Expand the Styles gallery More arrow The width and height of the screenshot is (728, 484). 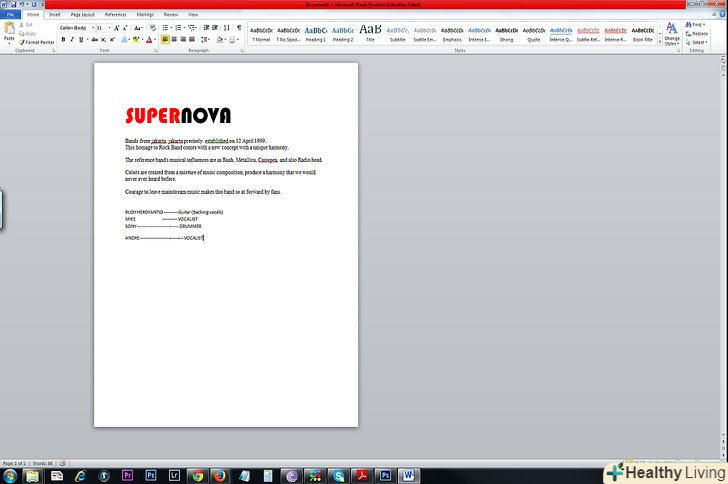[x=660, y=42]
